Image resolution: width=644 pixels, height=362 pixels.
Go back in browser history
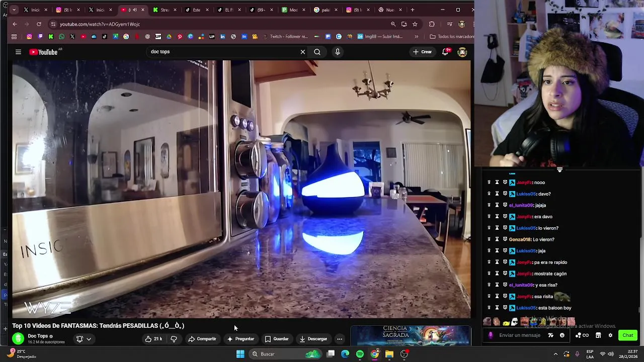point(15,24)
